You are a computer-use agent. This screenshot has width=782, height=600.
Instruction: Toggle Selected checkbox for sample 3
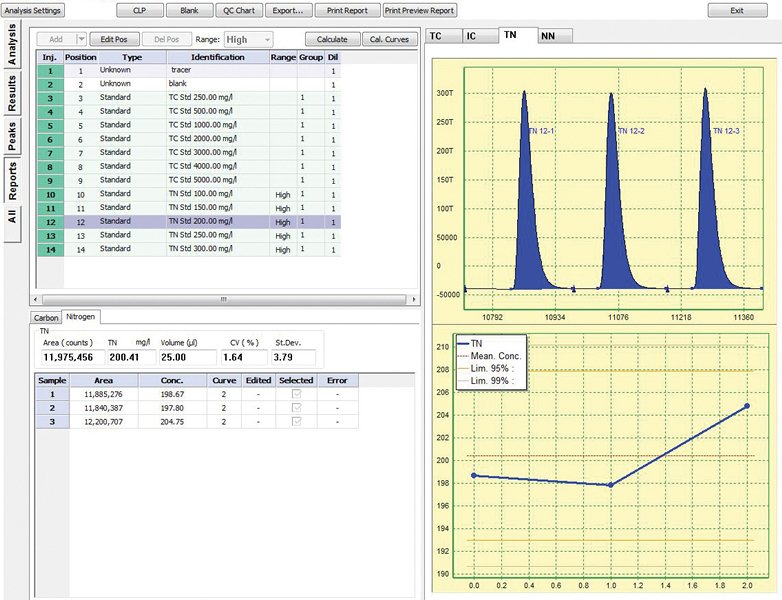click(x=297, y=422)
